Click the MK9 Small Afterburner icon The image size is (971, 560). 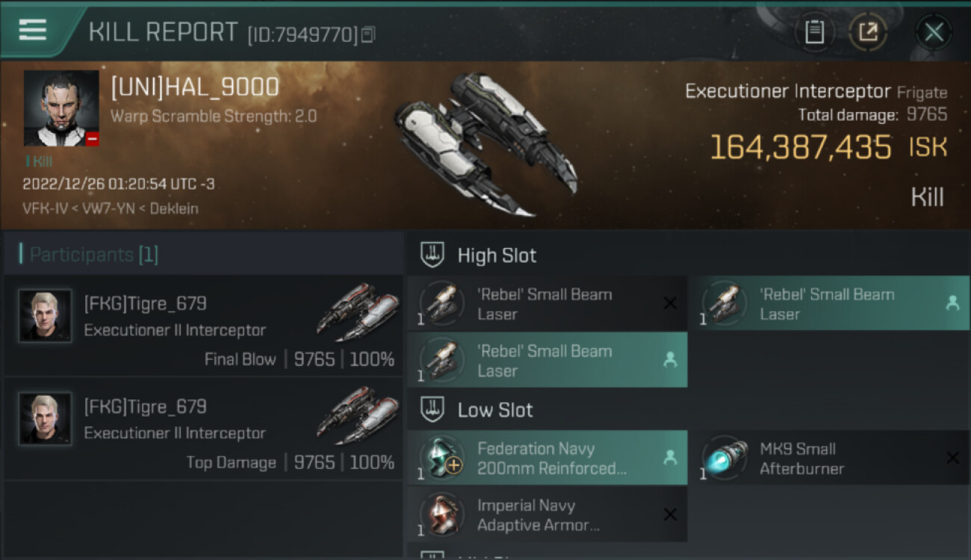click(723, 458)
